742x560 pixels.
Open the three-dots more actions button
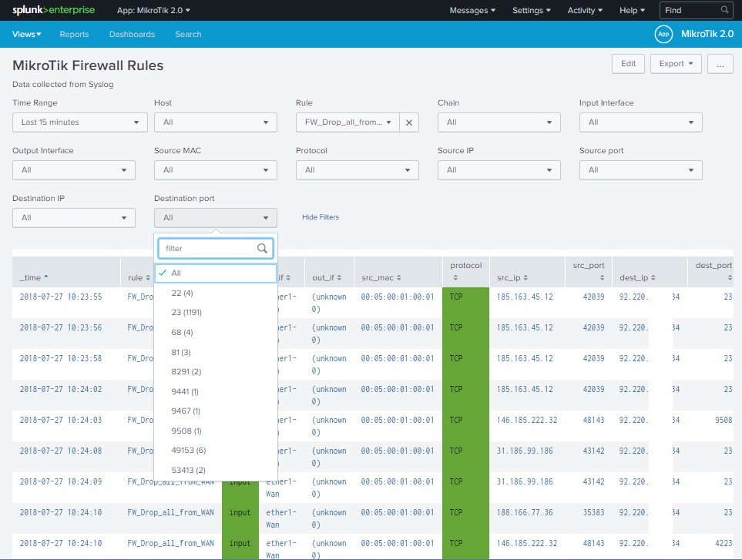pos(720,64)
